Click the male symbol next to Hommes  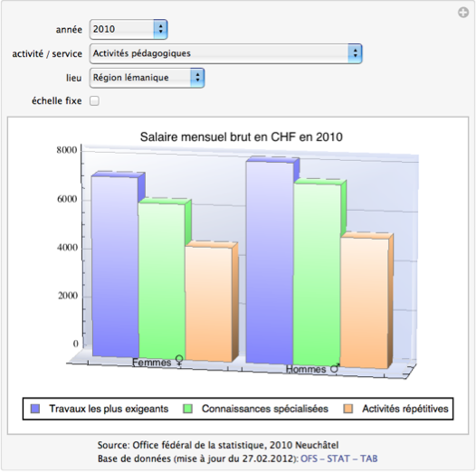tap(335, 368)
